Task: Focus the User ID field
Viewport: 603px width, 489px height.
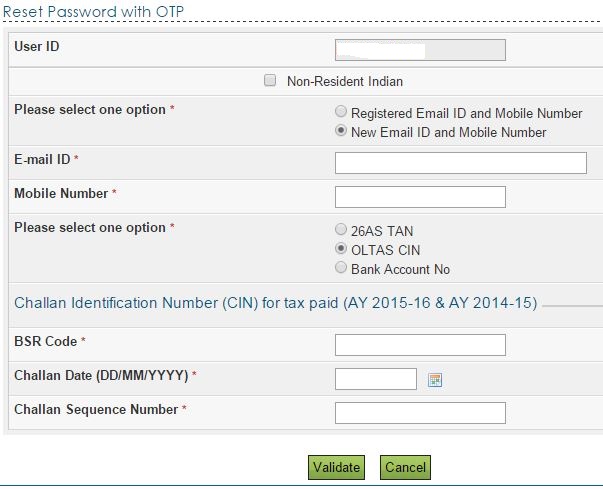Action: click(420, 50)
